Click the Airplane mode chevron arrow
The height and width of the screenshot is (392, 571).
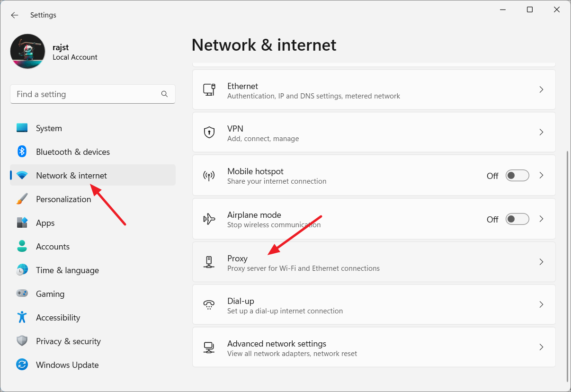point(541,219)
